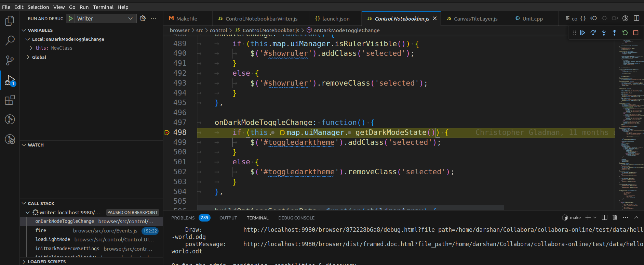The height and width of the screenshot is (265, 644).
Task: Step over the current line
Action: (593, 33)
